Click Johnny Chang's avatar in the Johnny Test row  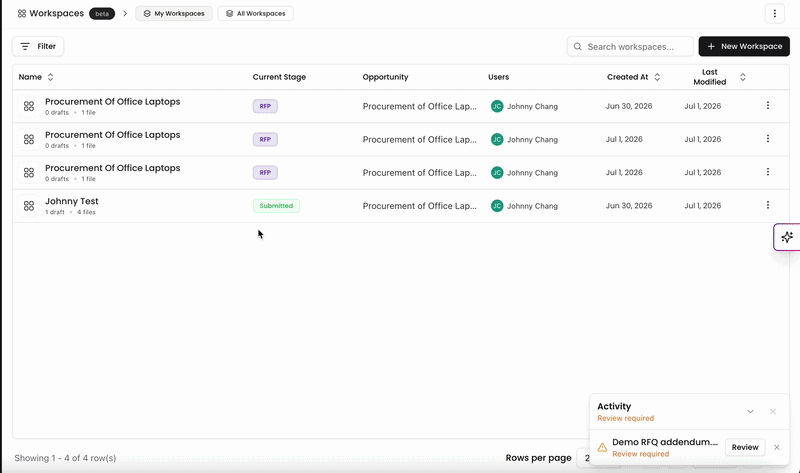pyautogui.click(x=497, y=206)
